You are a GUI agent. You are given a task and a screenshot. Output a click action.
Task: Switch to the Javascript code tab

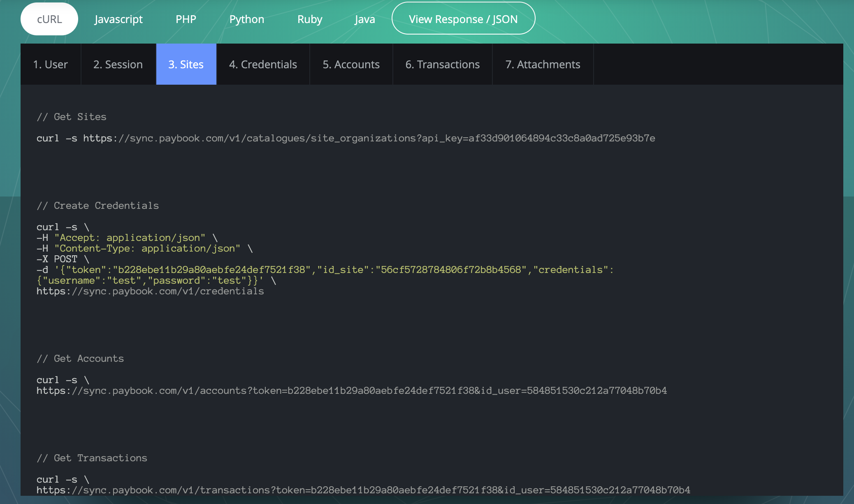coord(118,19)
